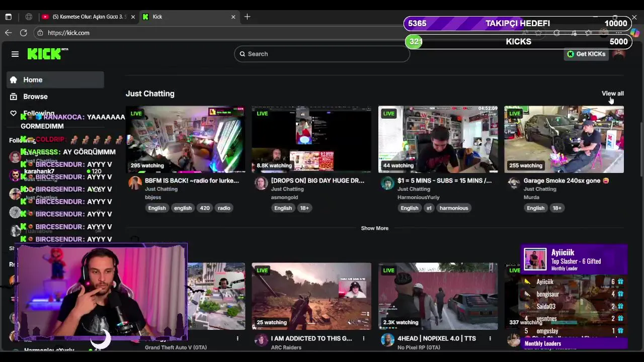The width and height of the screenshot is (644, 362).
Task: Open the options dots for the 4HEAD NOPIXEL stream
Action: [490, 338]
